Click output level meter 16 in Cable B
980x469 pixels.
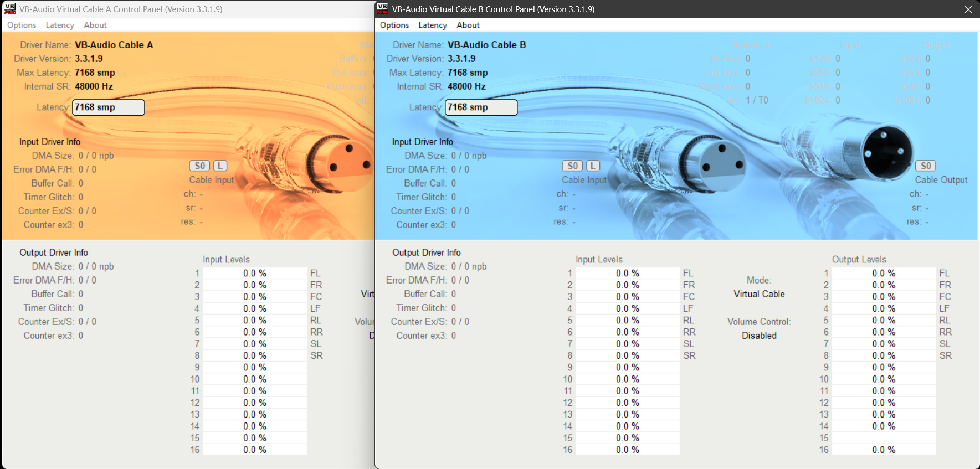884,450
